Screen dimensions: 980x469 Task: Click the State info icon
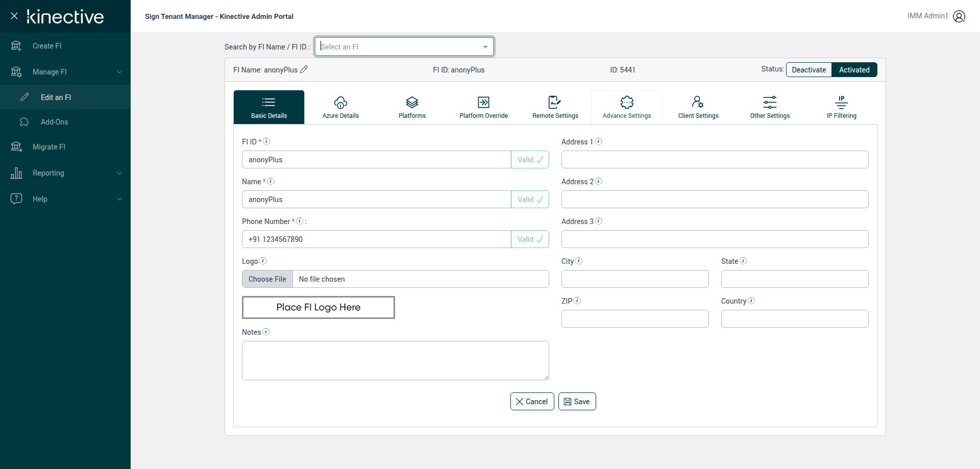743,261
